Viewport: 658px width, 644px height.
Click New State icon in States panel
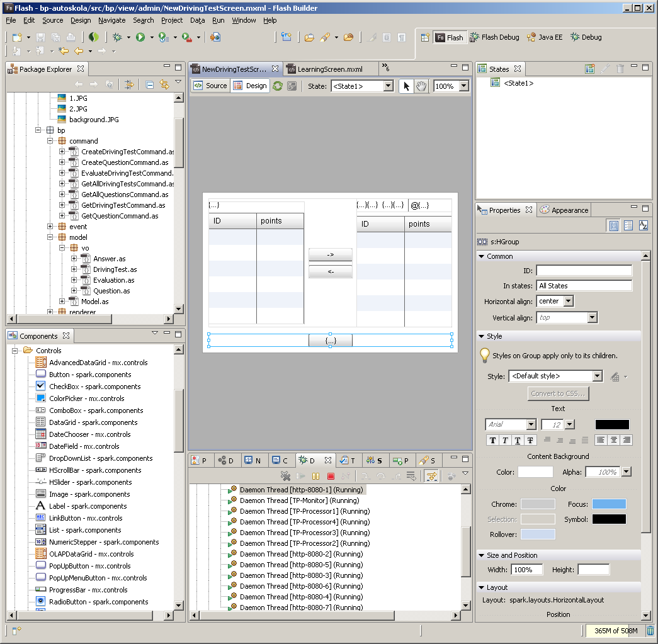coord(589,69)
